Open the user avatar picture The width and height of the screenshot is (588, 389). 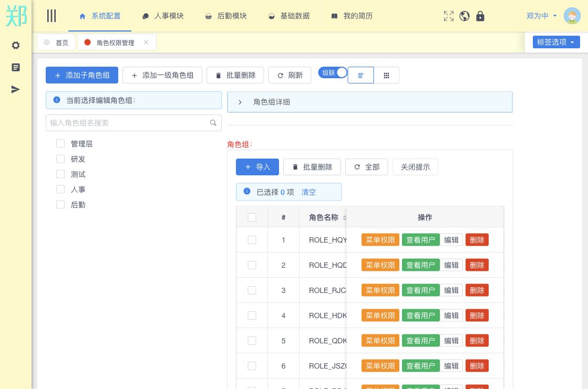572,16
